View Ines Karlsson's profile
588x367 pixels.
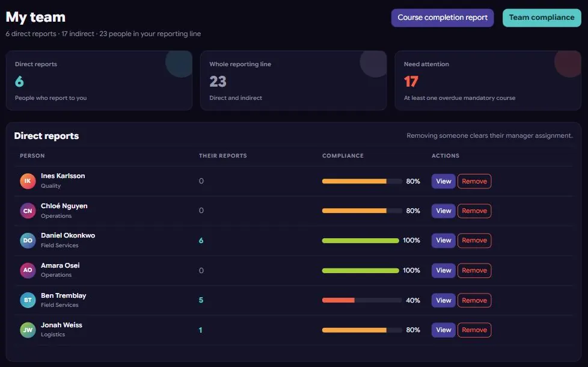click(443, 181)
